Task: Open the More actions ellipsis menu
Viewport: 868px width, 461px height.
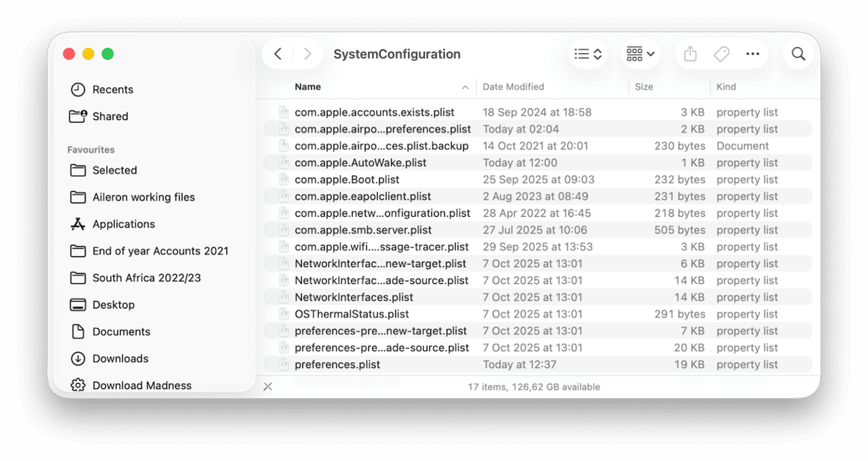Action: (752, 54)
